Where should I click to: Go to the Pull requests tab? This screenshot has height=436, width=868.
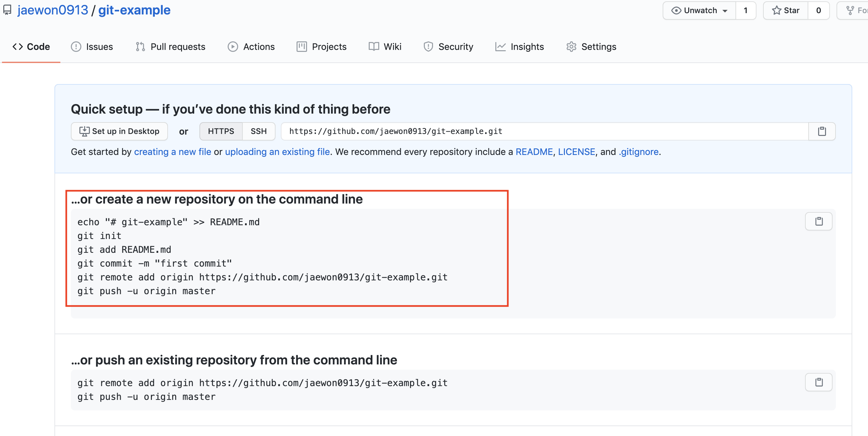(171, 47)
